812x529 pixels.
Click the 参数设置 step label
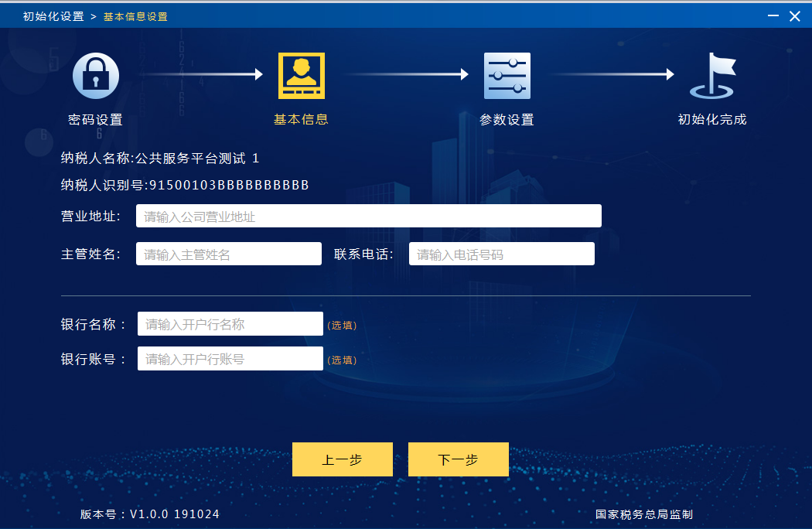(x=507, y=120)
